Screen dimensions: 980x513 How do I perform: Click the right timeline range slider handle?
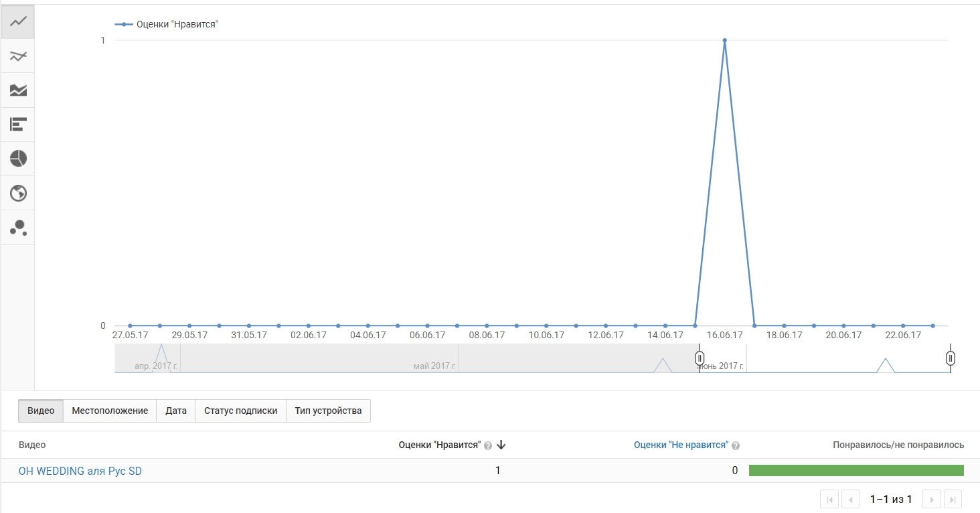click(951, 358)
